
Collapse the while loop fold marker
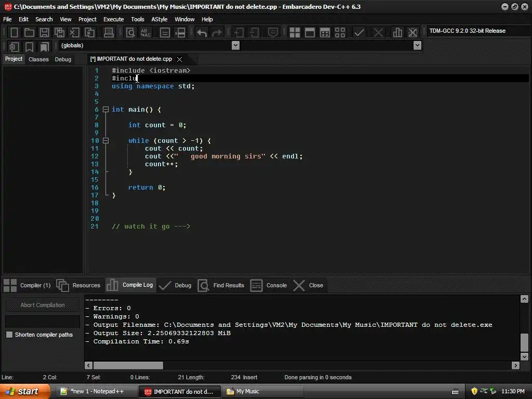click(x=105, y=140)
